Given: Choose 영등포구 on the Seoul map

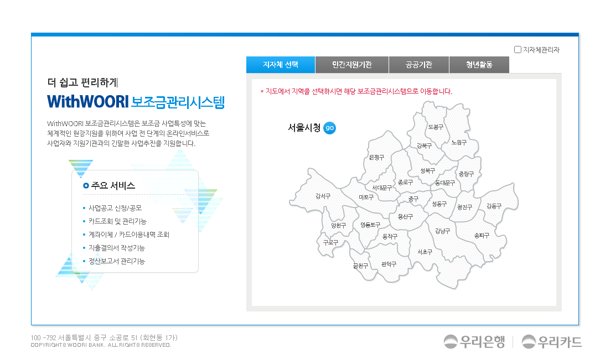Looking at the screenshot, I should (x=370, y=225).
